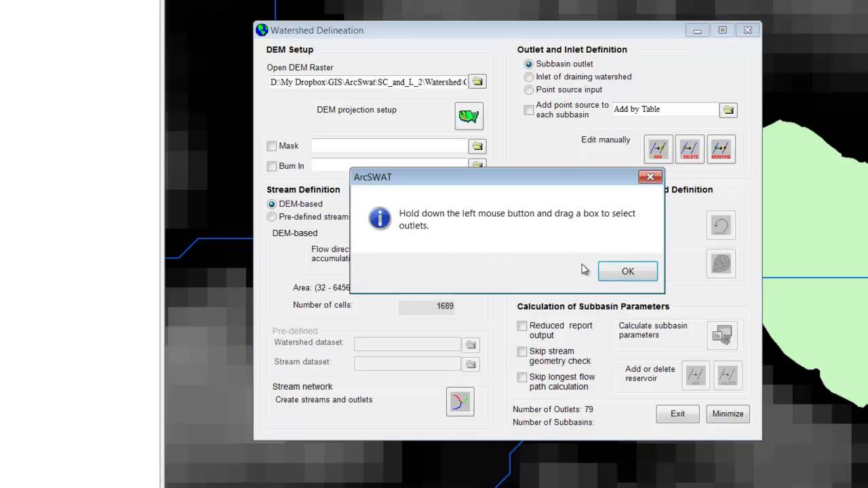Click the Open DEM Raster path field

(x=368, y=82)
